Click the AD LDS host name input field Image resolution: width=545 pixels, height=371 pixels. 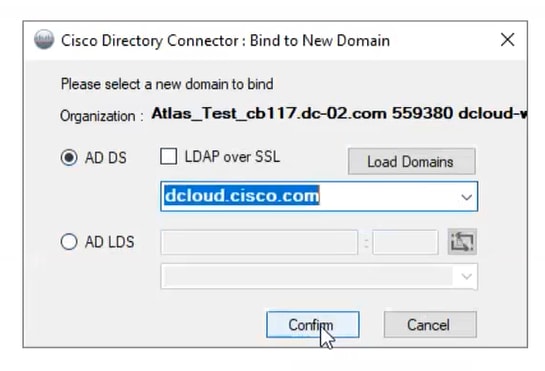coord(259,242)
